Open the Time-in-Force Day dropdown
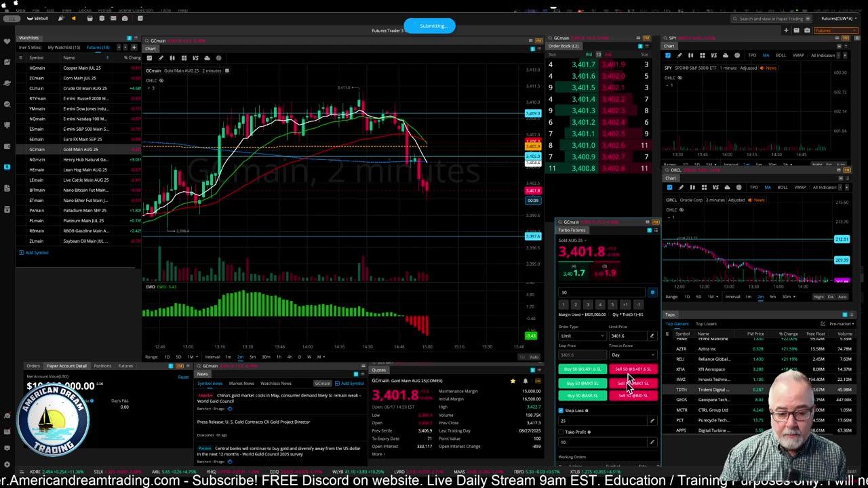Screen dimensions: 868x488 tap(633, 354)
